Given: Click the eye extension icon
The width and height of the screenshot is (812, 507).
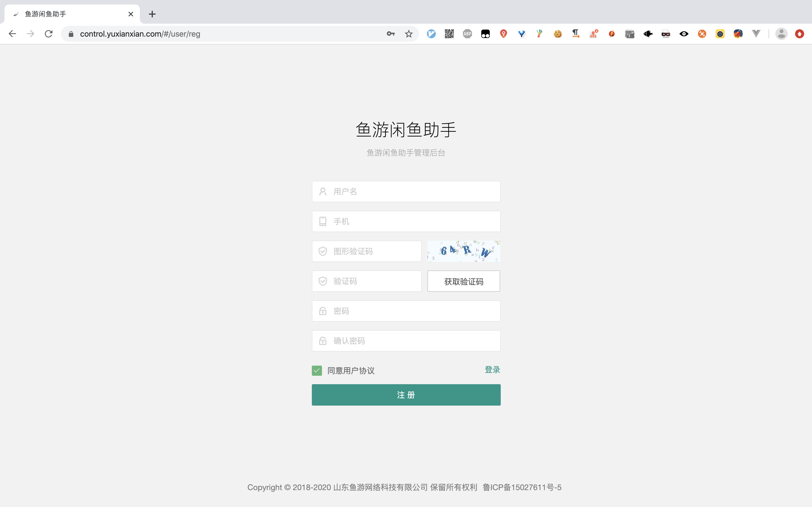Looking at the screenshot, I should pos(684,34).
